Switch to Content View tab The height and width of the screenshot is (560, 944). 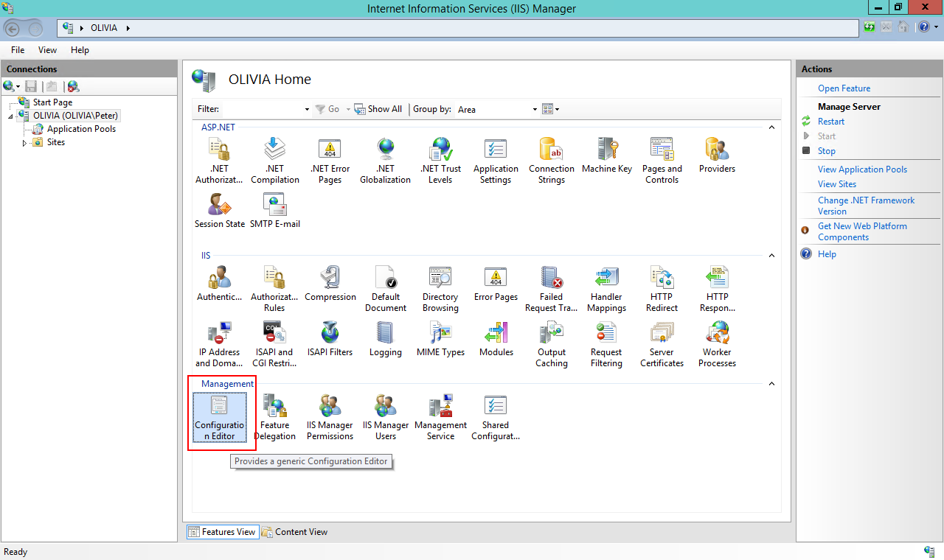pos(294,532)
